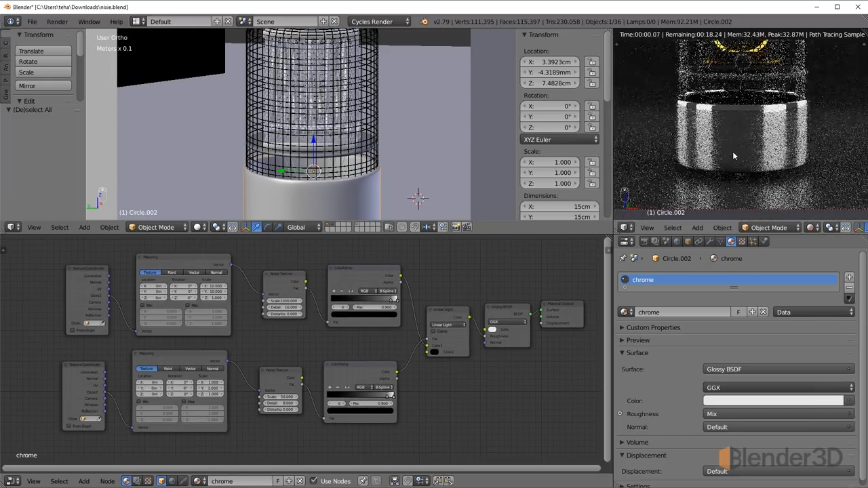Click the OpenGL render image camera icon
This screenshot has height=488, width=868.
tap(455, 227)
